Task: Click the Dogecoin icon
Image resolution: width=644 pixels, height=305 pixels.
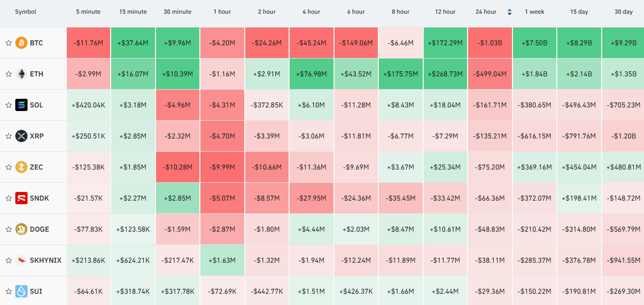Action: [21, 229]
